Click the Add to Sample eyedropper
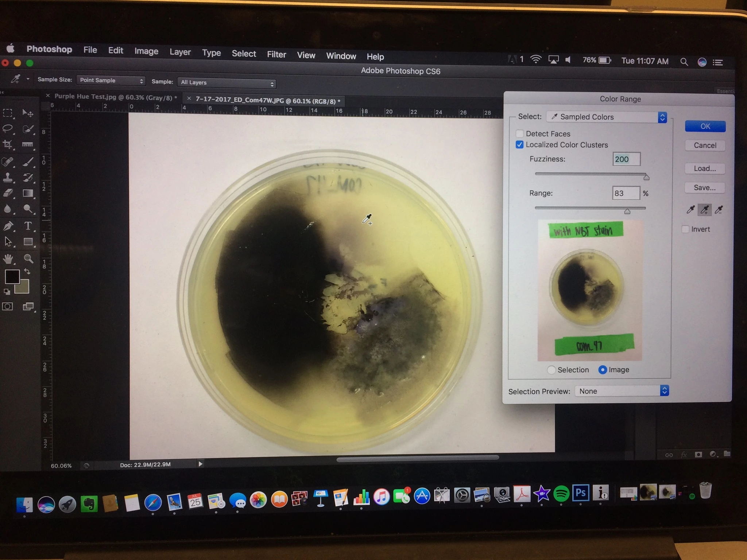 tap(705, 210)
